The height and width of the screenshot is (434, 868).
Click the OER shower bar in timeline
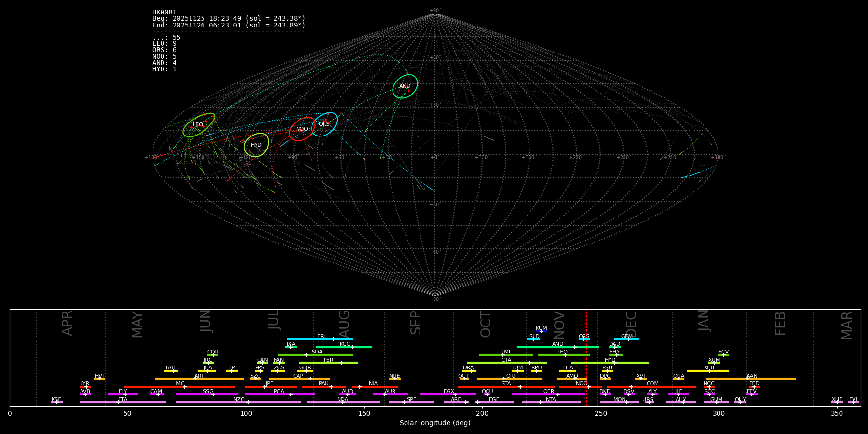(548, 394)
